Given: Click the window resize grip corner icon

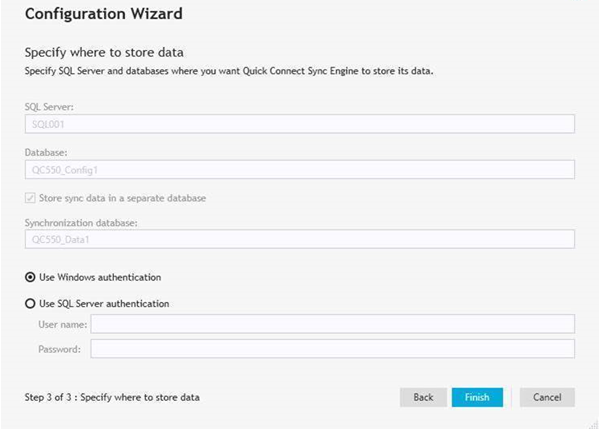Looking at the screenshot, I should click(x=593, y=424).
